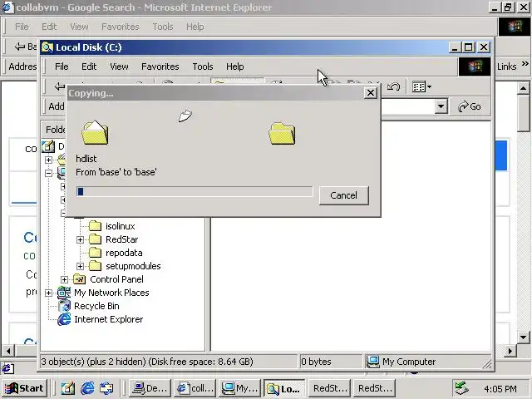Click the My Network Places icon
Screen dimensions: 532x399
pyautogui.click(x=64, y=293)
